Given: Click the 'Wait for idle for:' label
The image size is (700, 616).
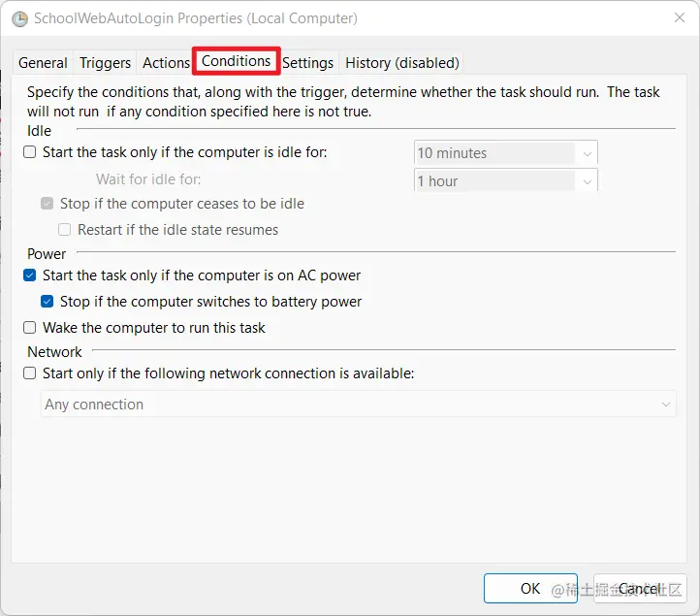Looking at the screenshot, I should point(148,179).
